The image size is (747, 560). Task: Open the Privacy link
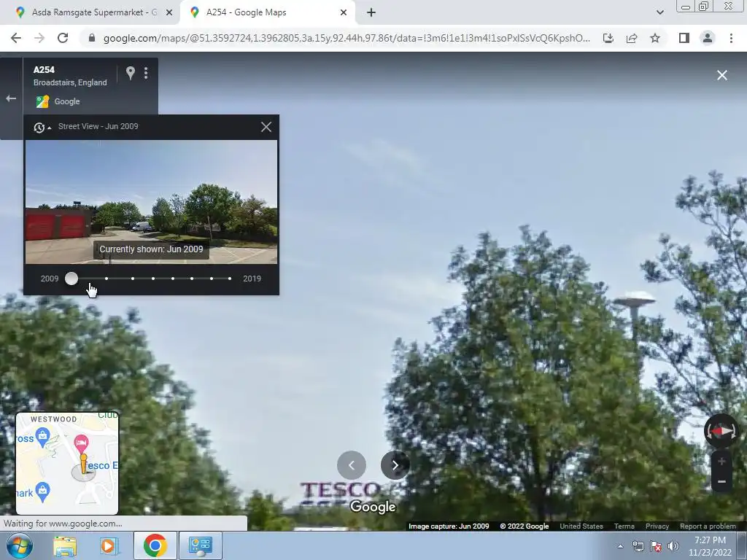pos(657,526)
